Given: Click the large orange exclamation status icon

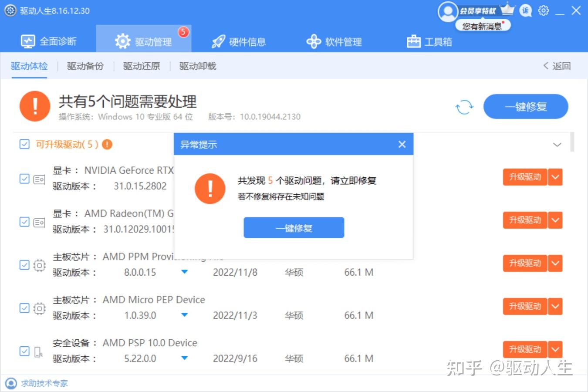Looking at the screenshot, I should 35,106.
